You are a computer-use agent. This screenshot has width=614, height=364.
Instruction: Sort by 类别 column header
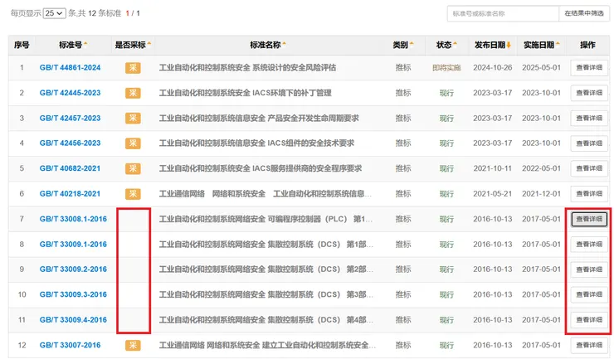coord(403,45)
